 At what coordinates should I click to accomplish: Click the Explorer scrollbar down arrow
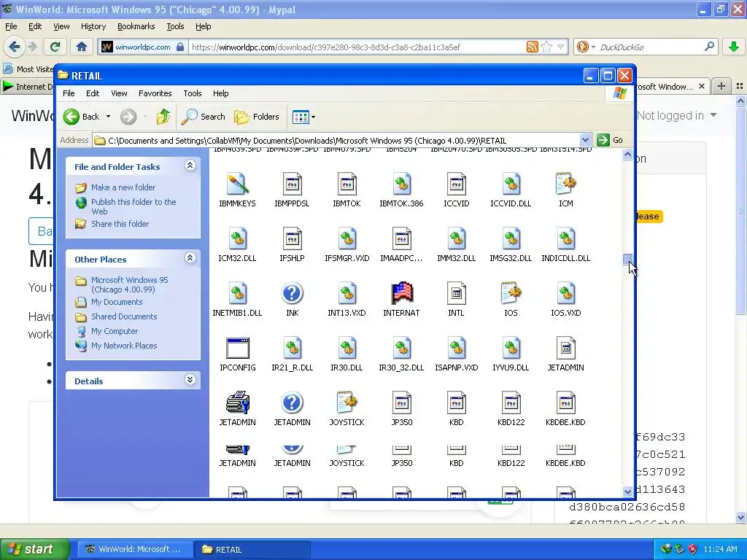[x=627, y=492]
